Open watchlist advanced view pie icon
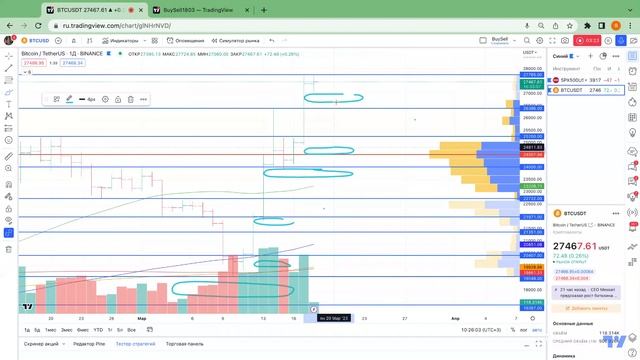Viewport: 640px width, 360px height. 603,56
